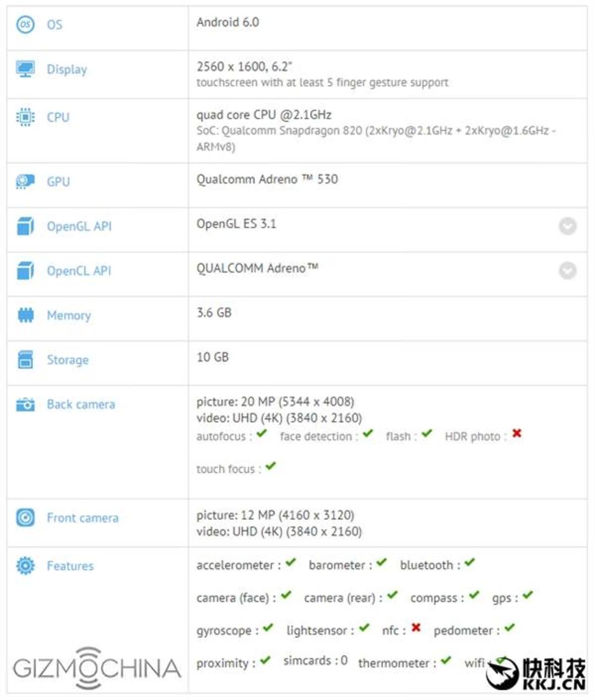Click the GPU graphics card icon
The height and width of the screenshot is (700, 595).
tap(25, 181)
